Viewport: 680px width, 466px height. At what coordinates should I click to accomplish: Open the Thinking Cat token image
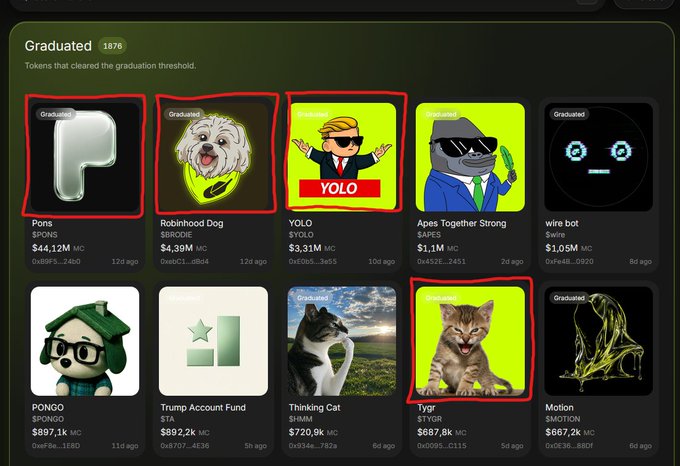coord(342,341)
